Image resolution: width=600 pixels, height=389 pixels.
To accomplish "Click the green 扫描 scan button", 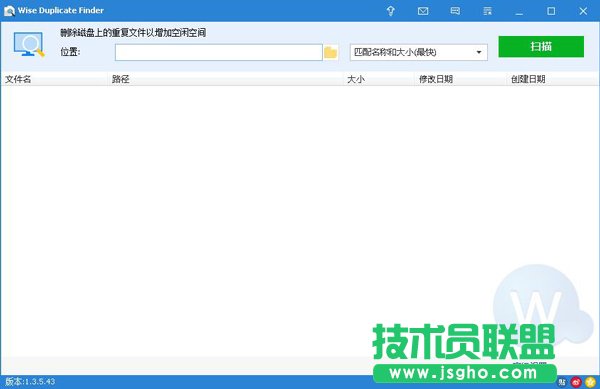I will pos(541,47).
